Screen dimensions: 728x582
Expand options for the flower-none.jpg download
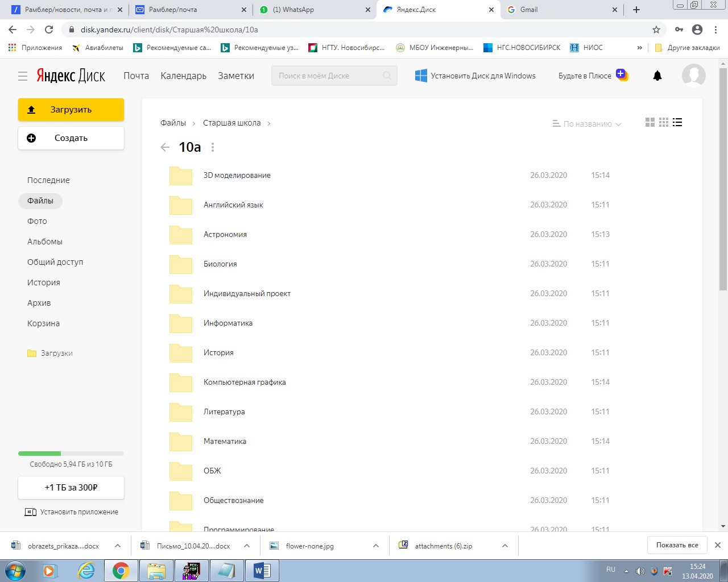(376, 546)
